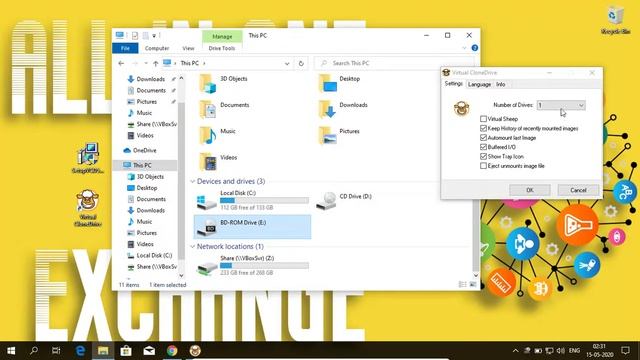Viewport: 640px width, 360px height.
Task: Open the Documents folder in main pane
Action: 207,110
